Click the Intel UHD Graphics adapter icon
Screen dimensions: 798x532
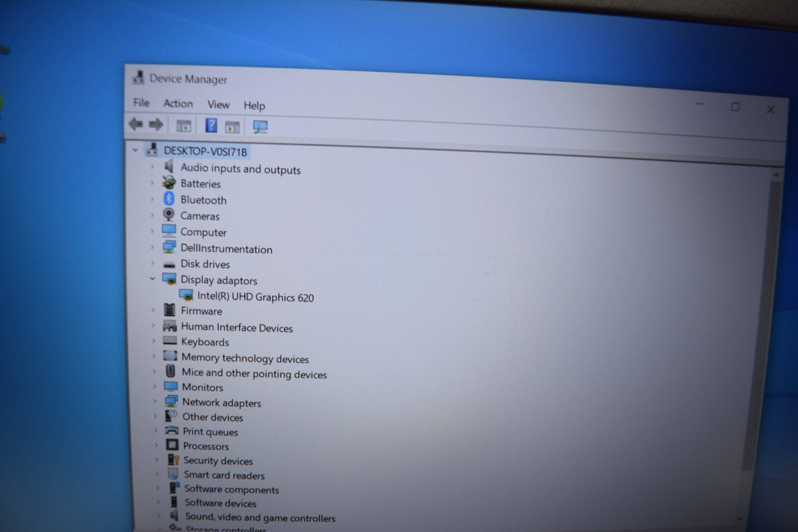(186, 295)
